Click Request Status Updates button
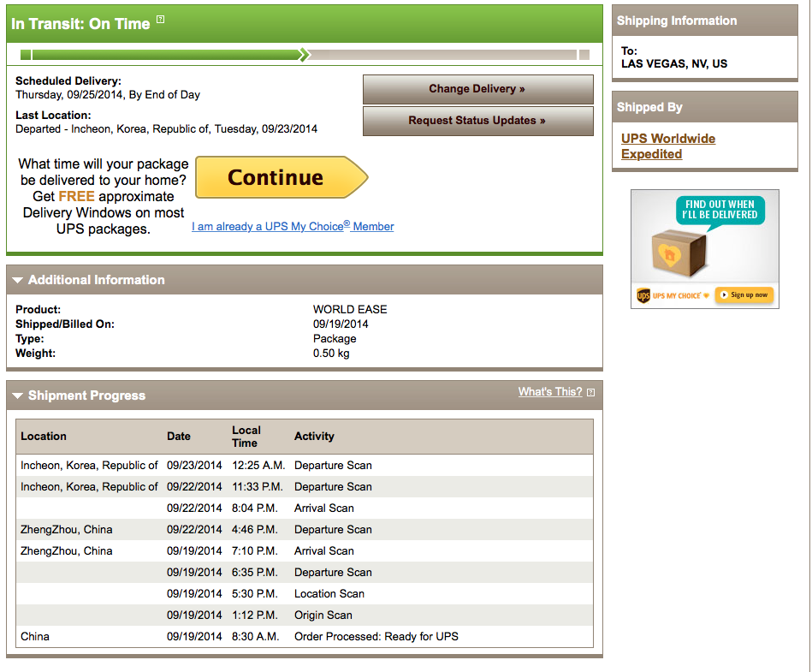The height and width of the screenshot is (672, 812). tap(478, 121)
